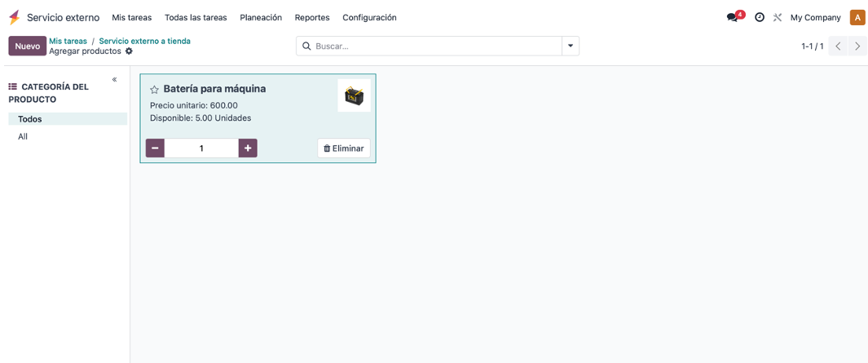Image resolution: width=868 pixels, height=363 pixels.
Task: Open the Todas las tareas menu
Action: pyautogui.click(x=196, y=17)
